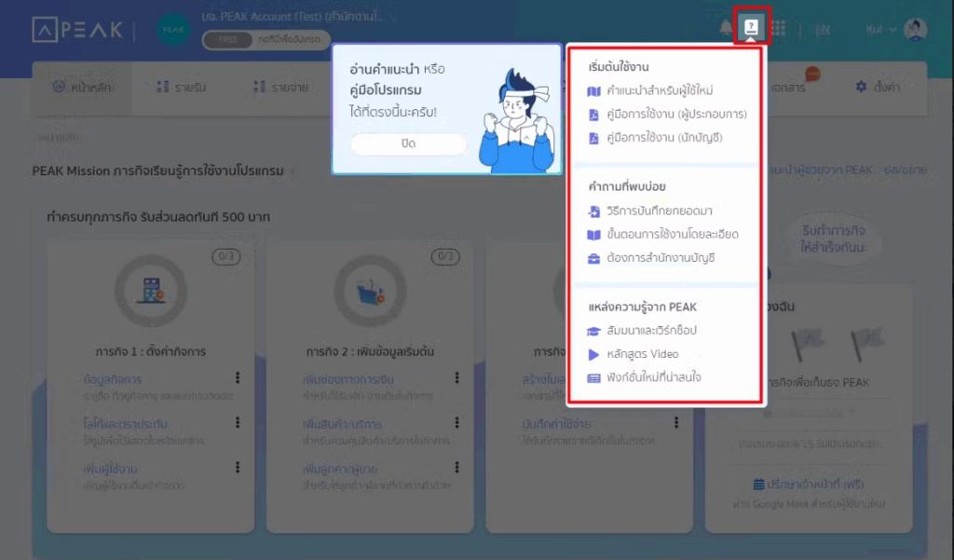
Task: Click the FREE upgrade pill button
Action: 266,39
